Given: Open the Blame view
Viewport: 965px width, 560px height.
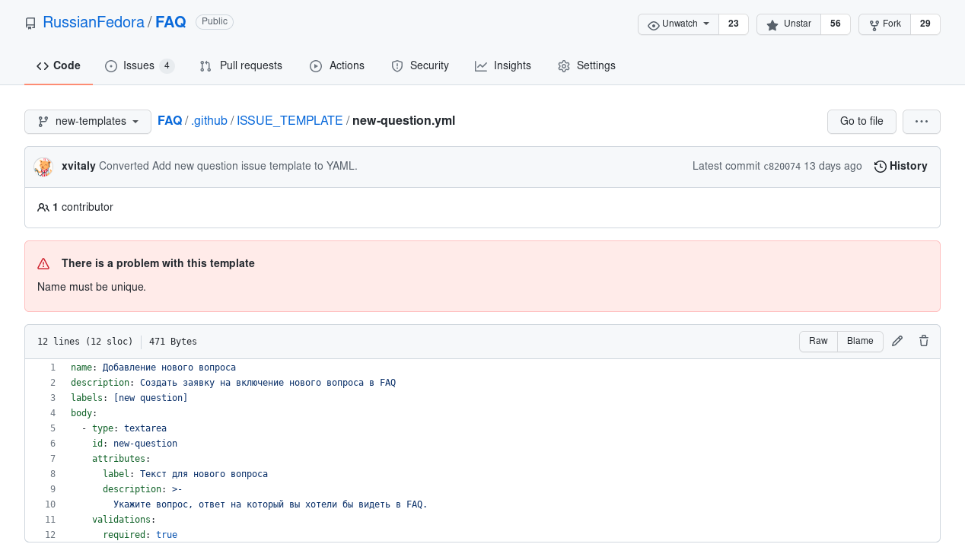Looking at the screenshot, I should point(860,342).
